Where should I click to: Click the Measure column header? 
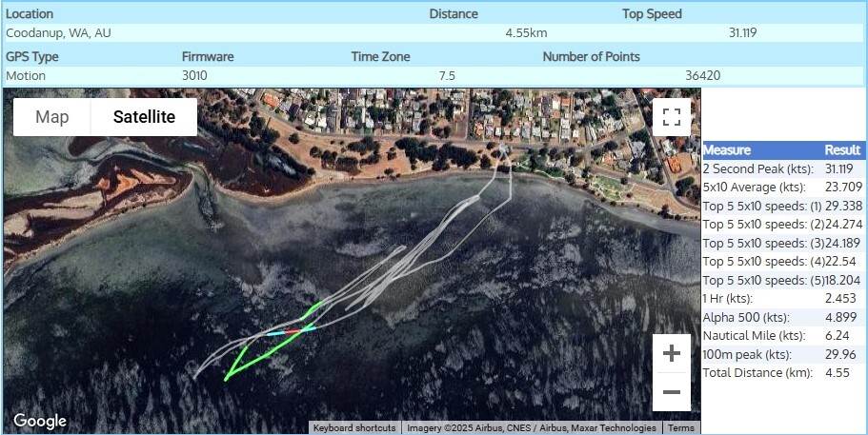[x=727, y=150]
